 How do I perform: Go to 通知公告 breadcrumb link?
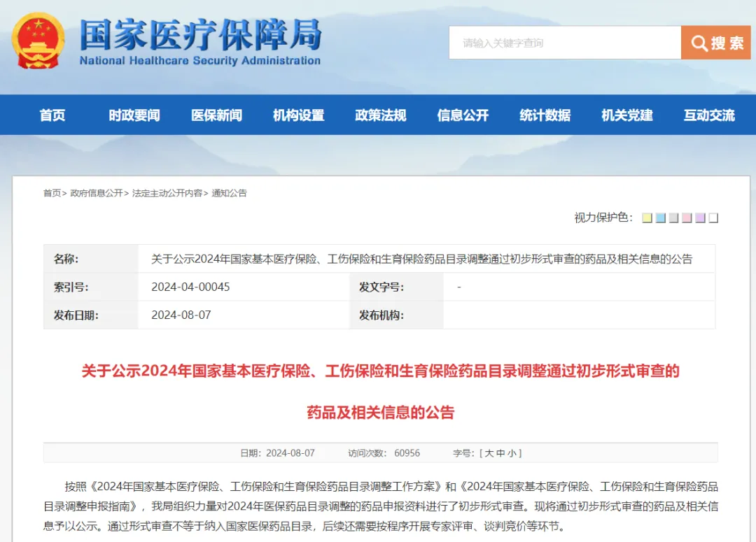pos(229,193)
